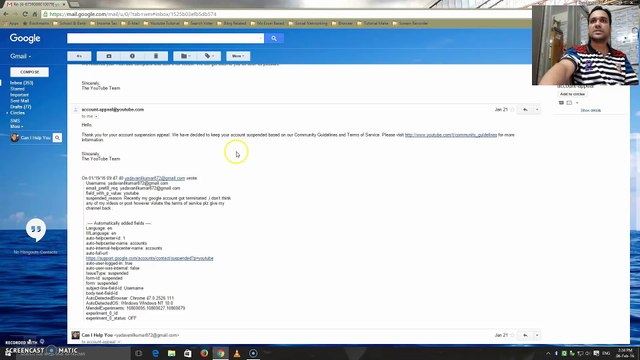Click the Hangouts quote bubble icon
640x360 pixels.
point(36,229)
